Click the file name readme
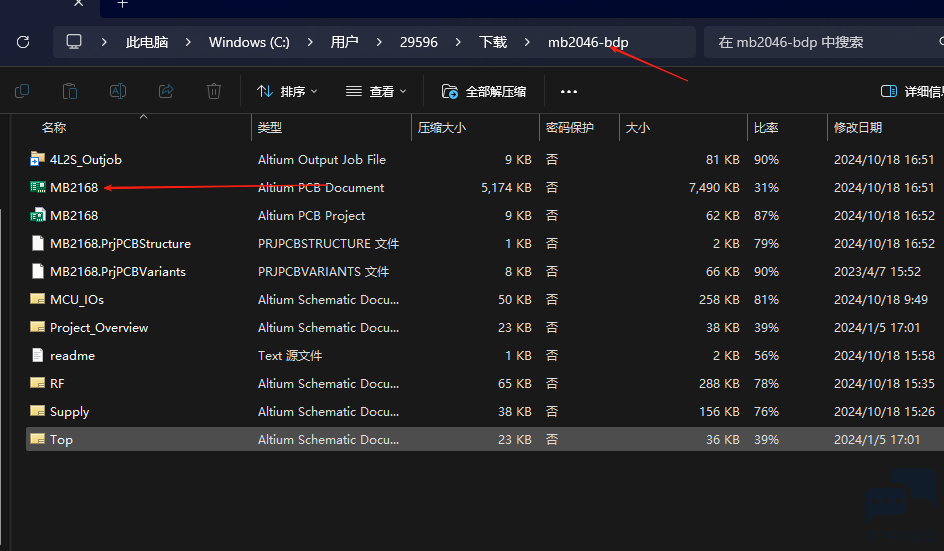Viewport: 944px width, 551px height. (72, 356)
